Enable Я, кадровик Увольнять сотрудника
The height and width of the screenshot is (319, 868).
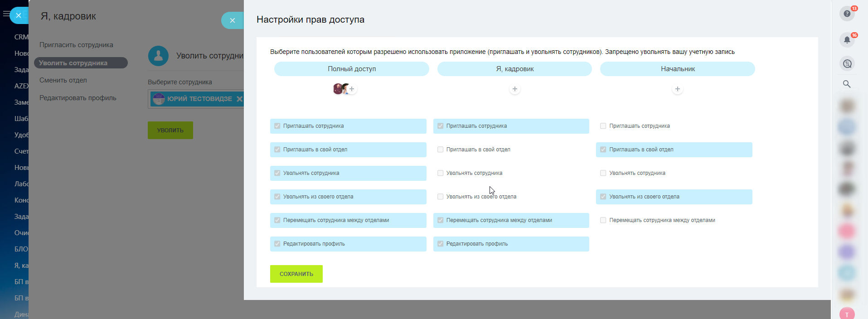tap(440, 173)
